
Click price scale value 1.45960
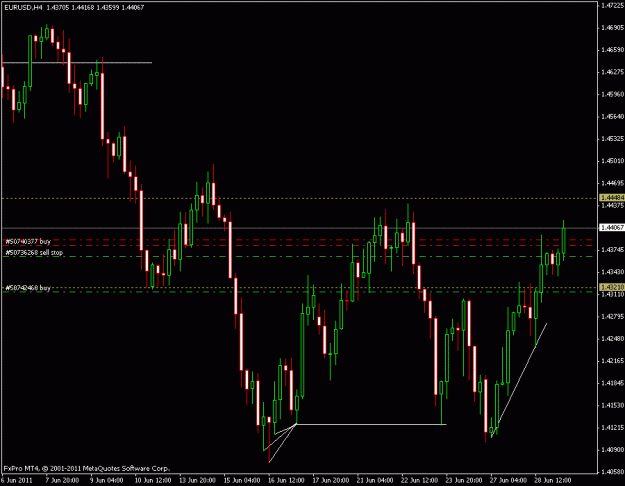612,94
